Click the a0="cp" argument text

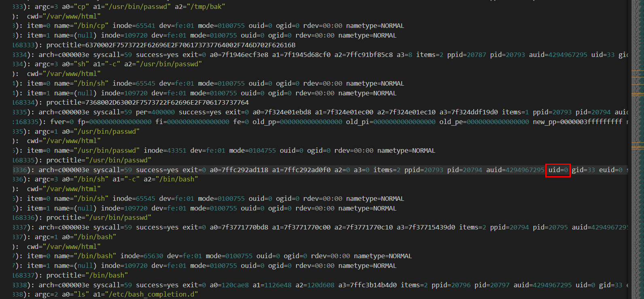click(76, 6)
